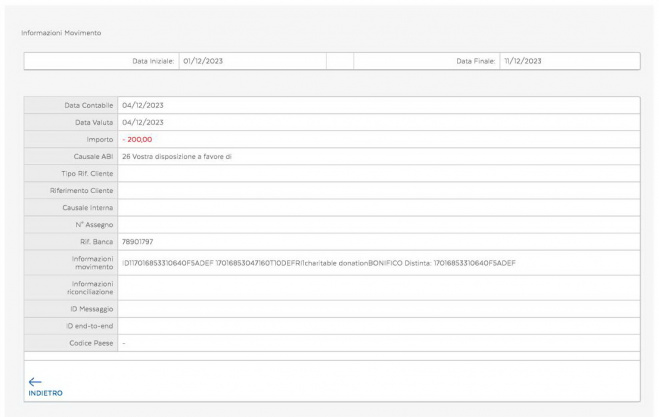Viewport: 659px width, 417px height.
Task: Click the Data Valuta date value
Action: 142,122
